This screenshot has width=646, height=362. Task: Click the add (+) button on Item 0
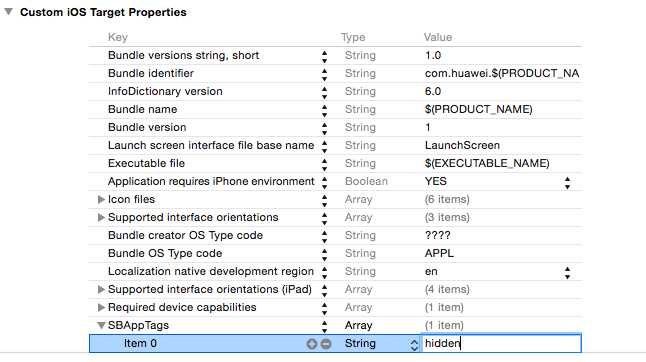tap(311, 343)
